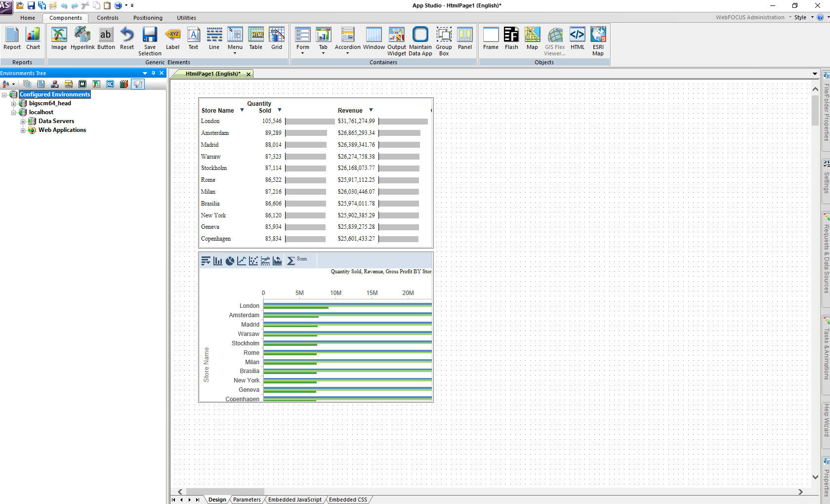The height and width of the screenshot is (504, 830).
Task: Add a Grid element
Action: click(x=277, y=39)
